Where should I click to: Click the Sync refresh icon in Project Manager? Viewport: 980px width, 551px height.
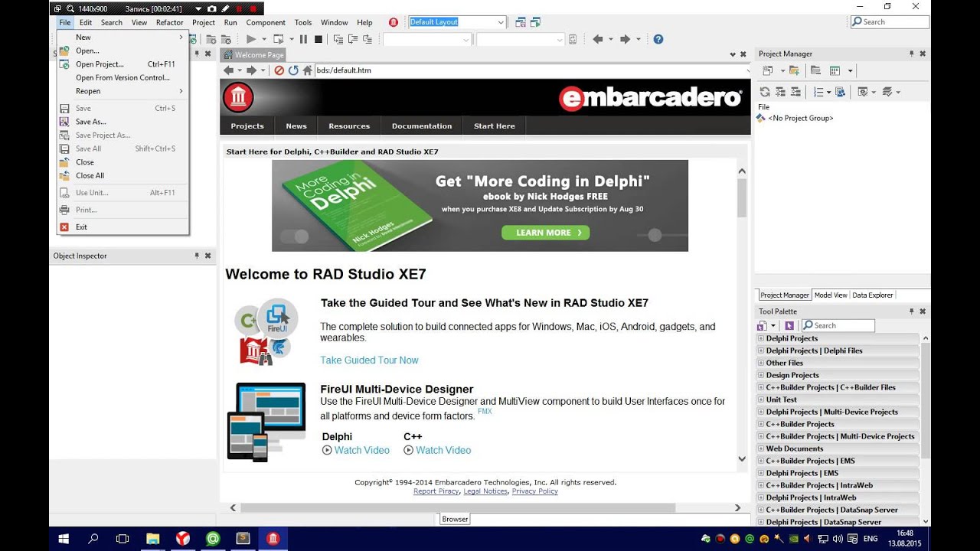click(765, 92)
